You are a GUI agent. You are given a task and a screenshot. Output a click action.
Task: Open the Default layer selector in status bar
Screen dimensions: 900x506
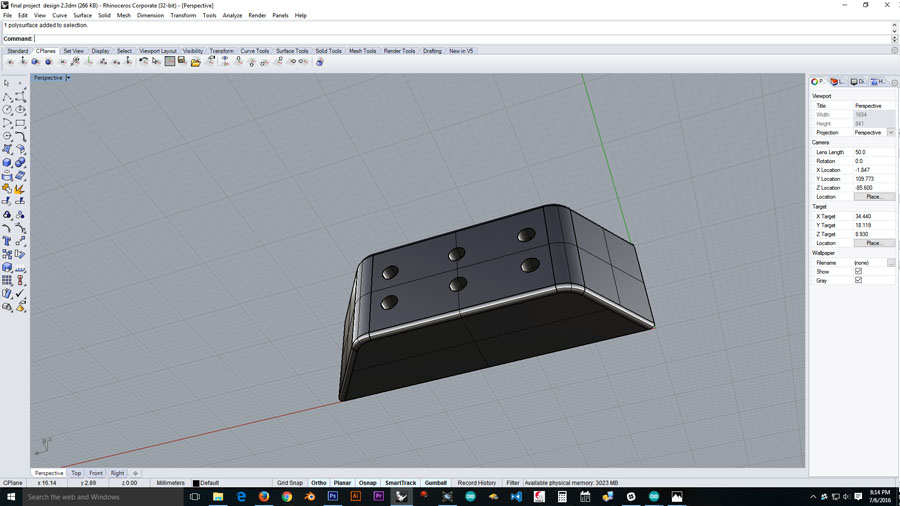tap(207, 483)
